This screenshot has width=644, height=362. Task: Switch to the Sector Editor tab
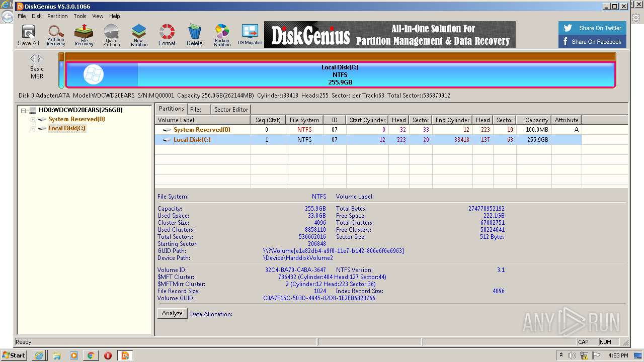pyautogui.click(x=231, y=109)
